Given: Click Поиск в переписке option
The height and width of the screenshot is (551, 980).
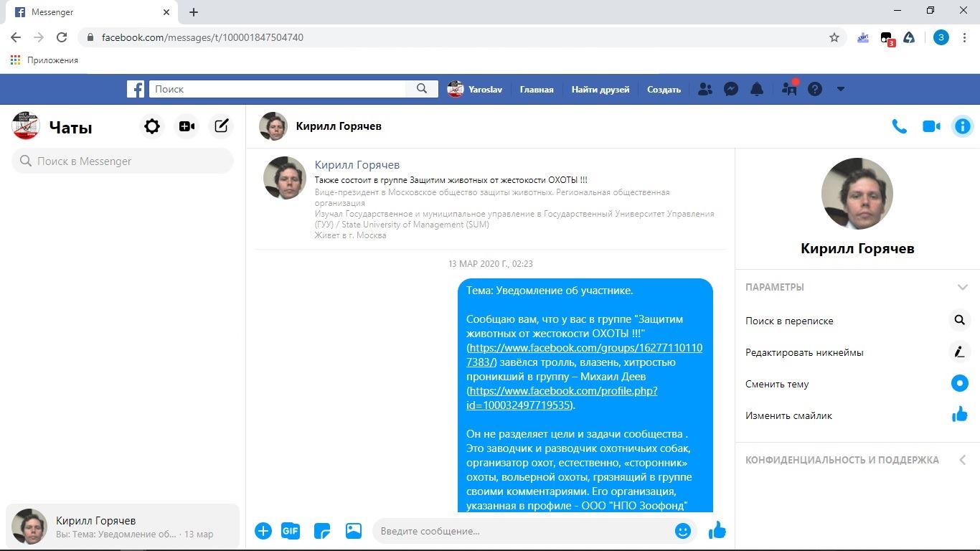Looking at the screenshot, I should click(789, 321).
